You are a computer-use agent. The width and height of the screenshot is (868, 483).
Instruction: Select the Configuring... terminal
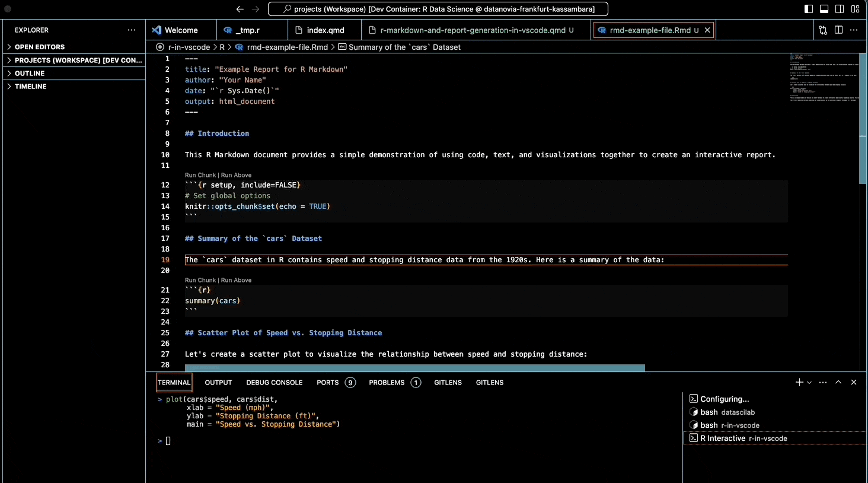(x=774, y=399)
